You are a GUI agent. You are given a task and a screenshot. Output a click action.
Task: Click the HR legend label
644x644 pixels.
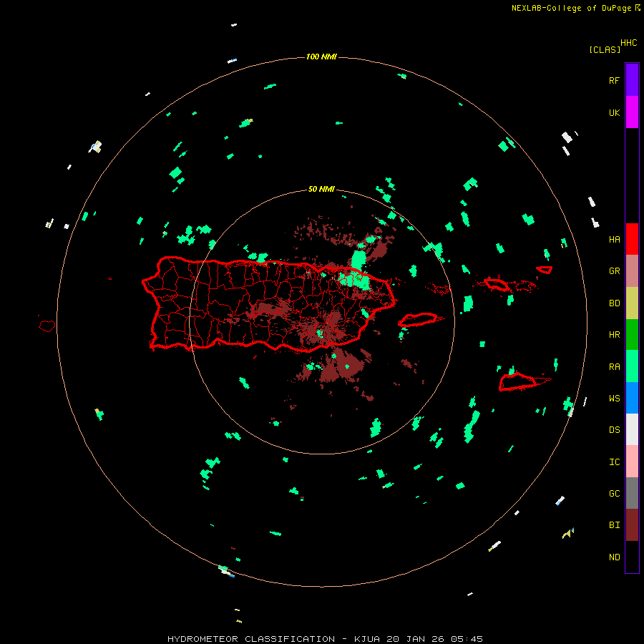(x=614, y=335)
